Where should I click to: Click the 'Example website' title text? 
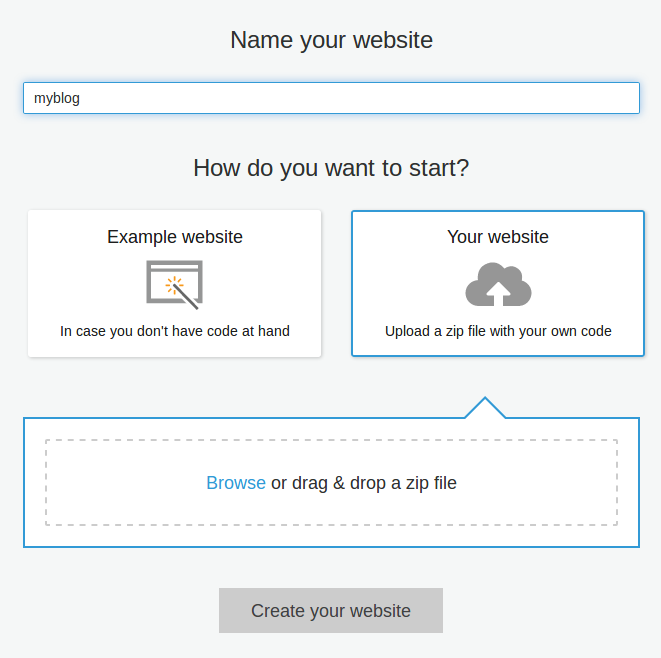(x=175, y=237)
